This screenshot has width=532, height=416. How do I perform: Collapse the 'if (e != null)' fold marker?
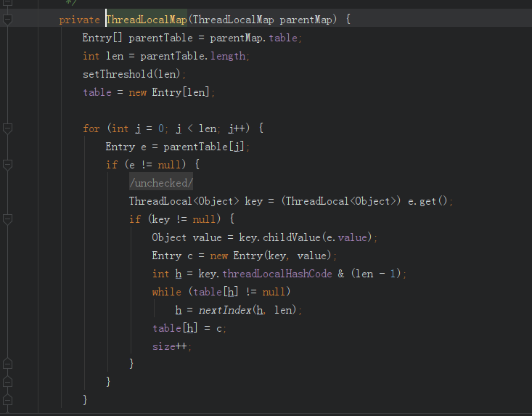pyautogui.click(x=7, y=165)
